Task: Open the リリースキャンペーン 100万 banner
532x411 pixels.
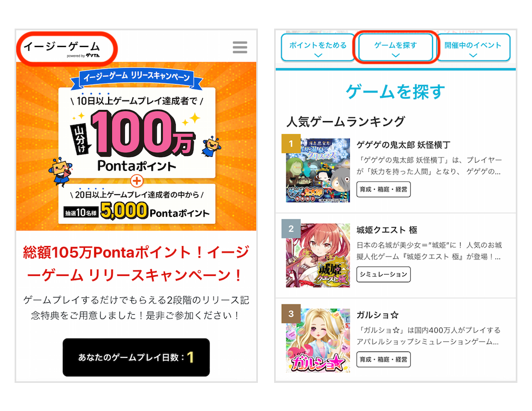Action: click(136, 146)
